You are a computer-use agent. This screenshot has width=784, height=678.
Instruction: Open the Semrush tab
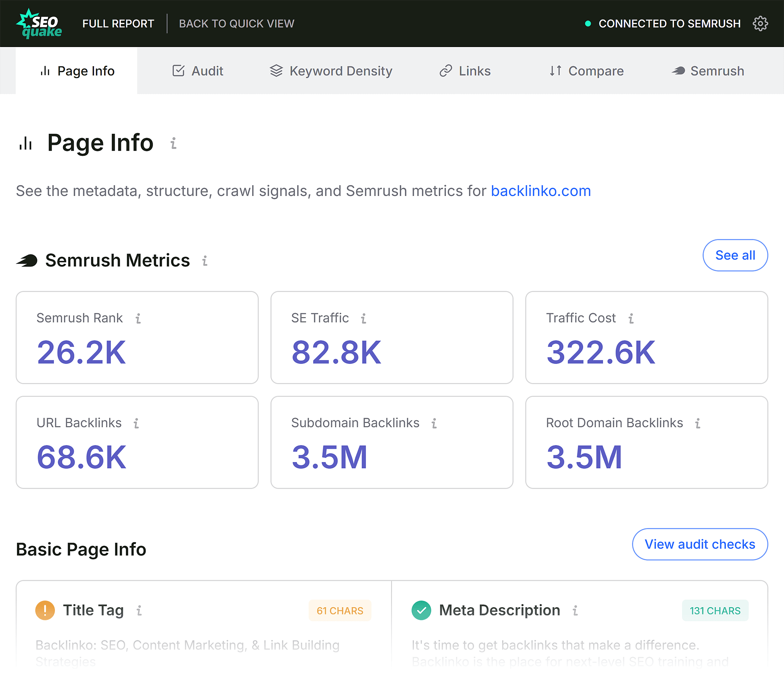point(708,71)
